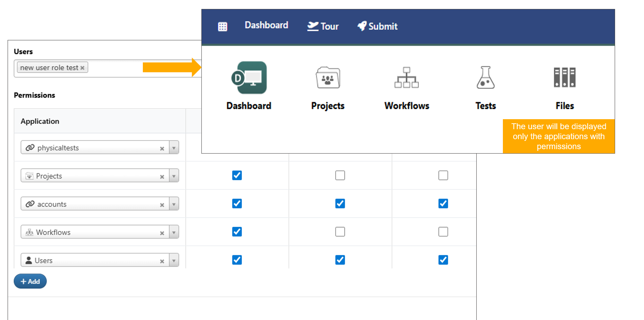Select the Dashboard menu item in navbar
This screenshot has width=644, height=320.
[x=266, y=25]
